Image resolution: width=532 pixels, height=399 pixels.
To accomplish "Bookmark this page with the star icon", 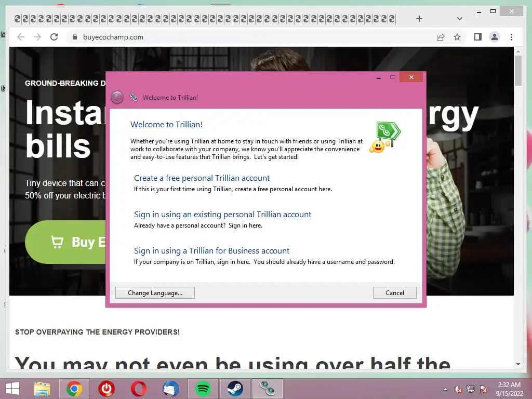I will (x=457, y=37).
